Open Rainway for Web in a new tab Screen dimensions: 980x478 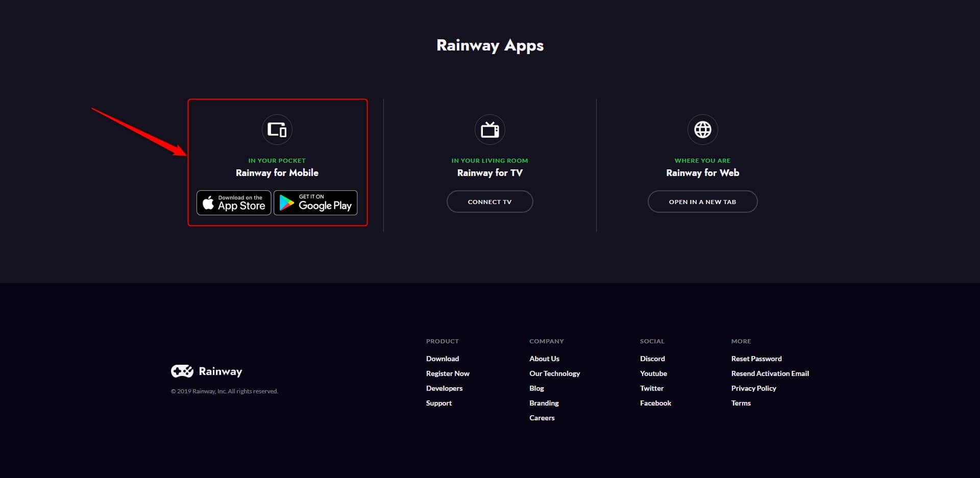click(x=702, y=202)
